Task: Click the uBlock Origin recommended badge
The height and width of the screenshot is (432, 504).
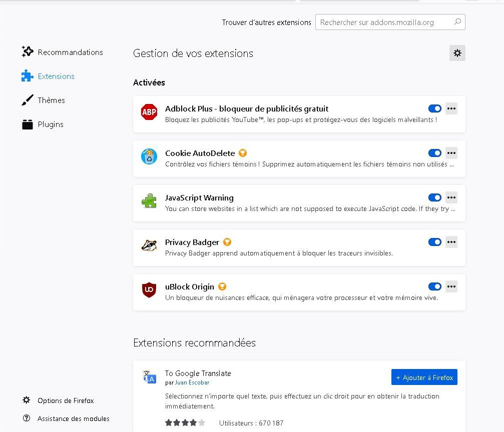Action: (x=222, y=286)
